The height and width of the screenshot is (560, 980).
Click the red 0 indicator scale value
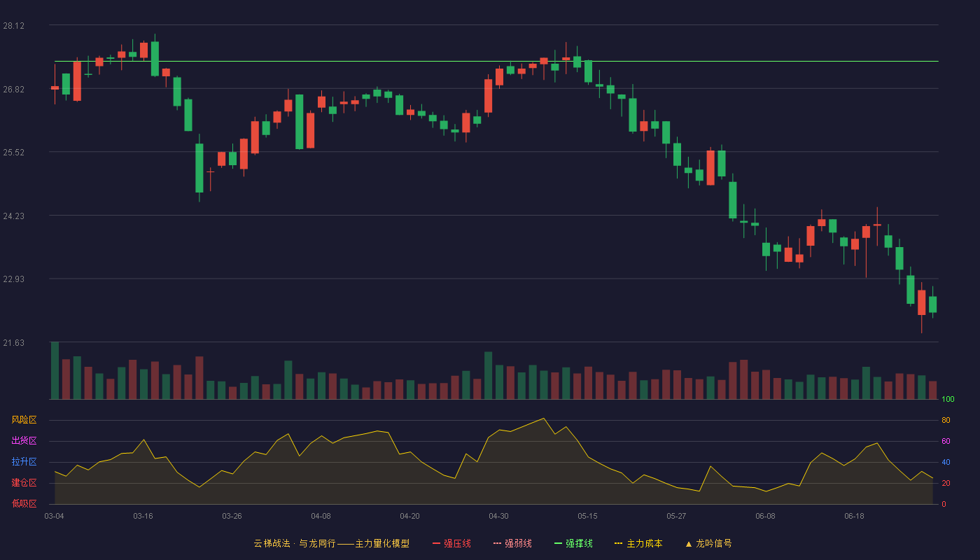944,504
